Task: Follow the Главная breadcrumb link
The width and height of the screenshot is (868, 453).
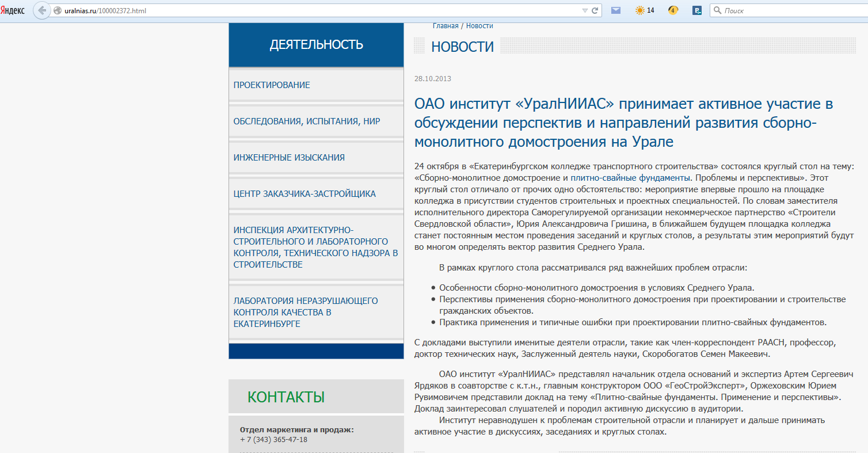Action: [x=446, y=26]
